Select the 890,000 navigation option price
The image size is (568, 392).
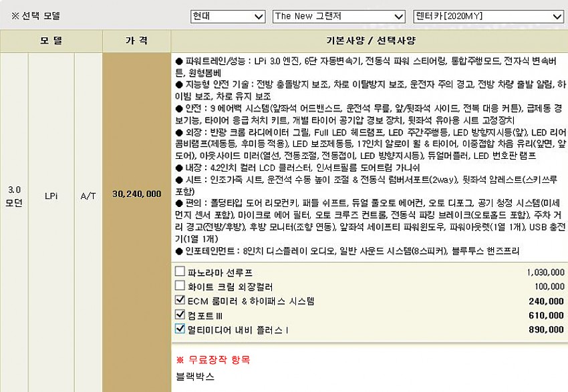tap(545, 329)
